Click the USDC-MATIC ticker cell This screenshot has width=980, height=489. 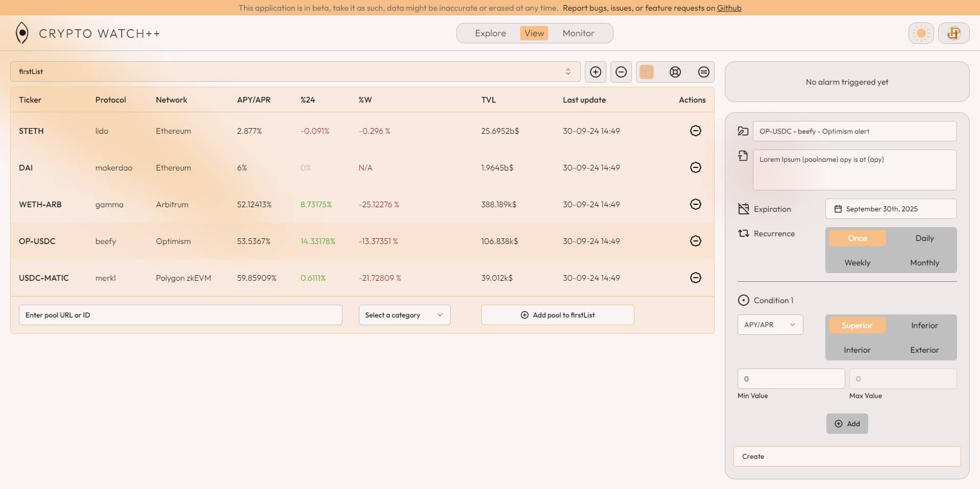pos(43,278)
